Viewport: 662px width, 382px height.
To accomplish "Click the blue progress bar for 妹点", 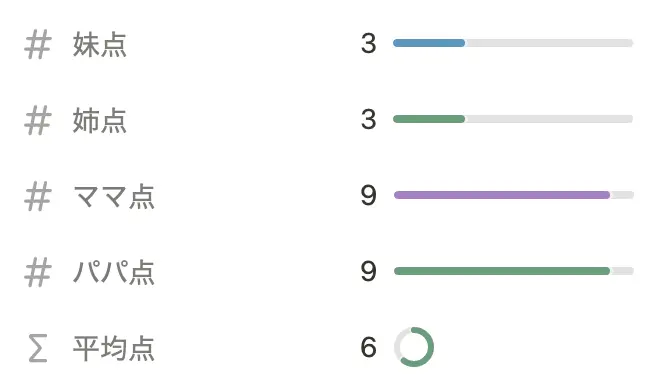I will (x=429, y=43).
